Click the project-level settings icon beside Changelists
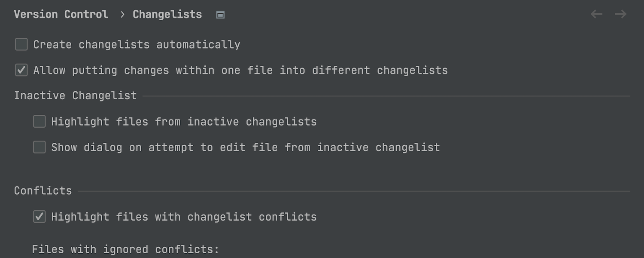 click(x=220, y=15)
